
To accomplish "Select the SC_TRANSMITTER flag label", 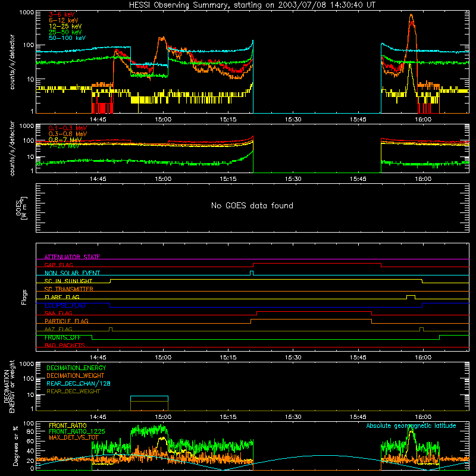I will tap(69, 289).
